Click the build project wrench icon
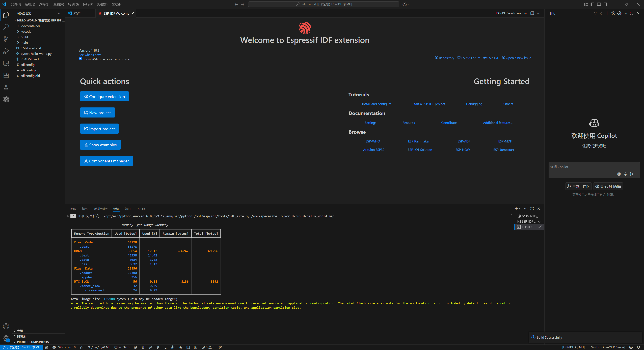 tap(150, 347)
